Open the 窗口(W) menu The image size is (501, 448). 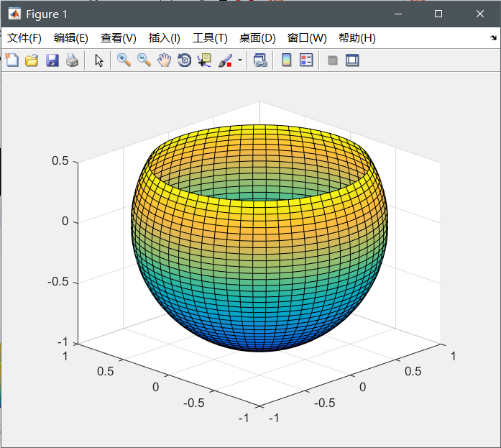pos(307,38)
